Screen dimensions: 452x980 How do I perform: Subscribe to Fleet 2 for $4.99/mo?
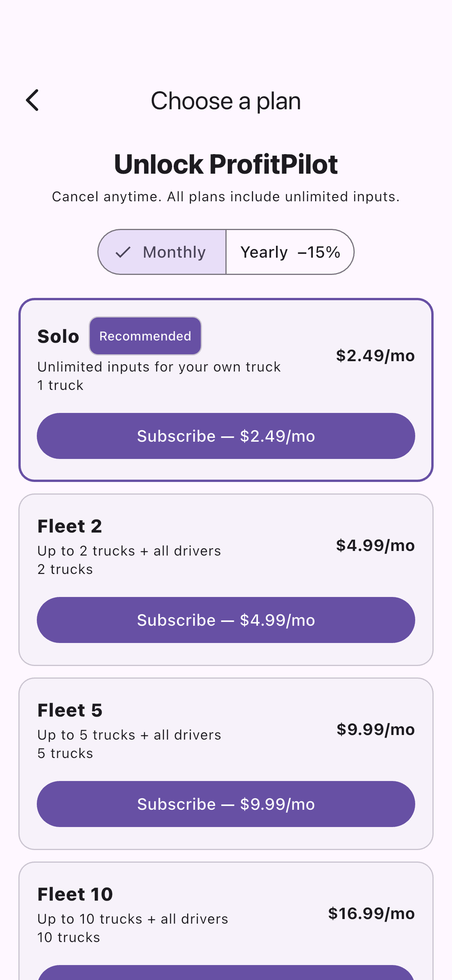click(226, 620)
